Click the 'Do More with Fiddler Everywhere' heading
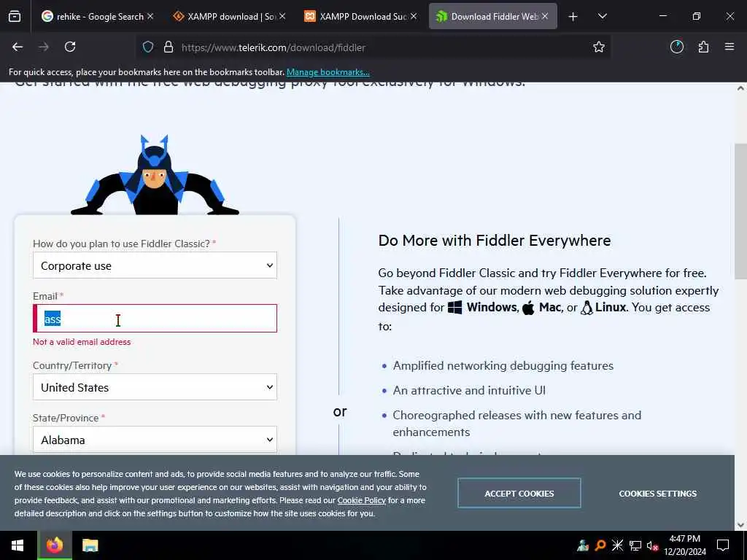The width and height of the screenshot is (747, 560). pos(495,241)
